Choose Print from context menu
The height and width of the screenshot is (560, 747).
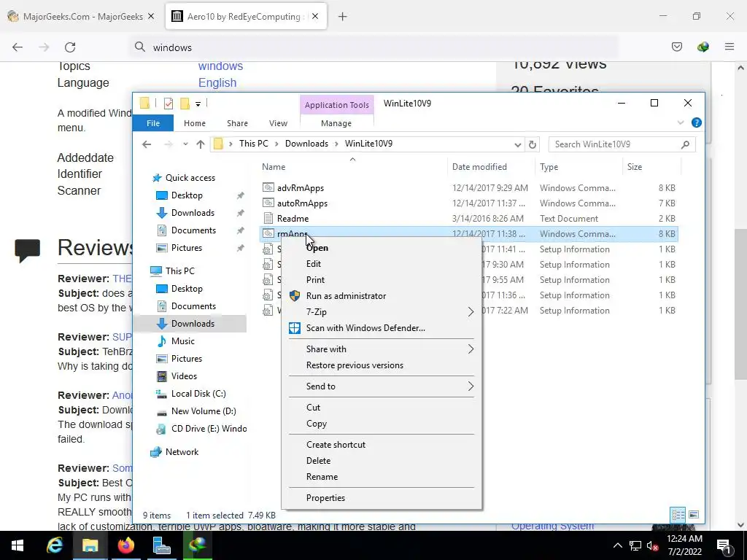(x=381, y=280)
